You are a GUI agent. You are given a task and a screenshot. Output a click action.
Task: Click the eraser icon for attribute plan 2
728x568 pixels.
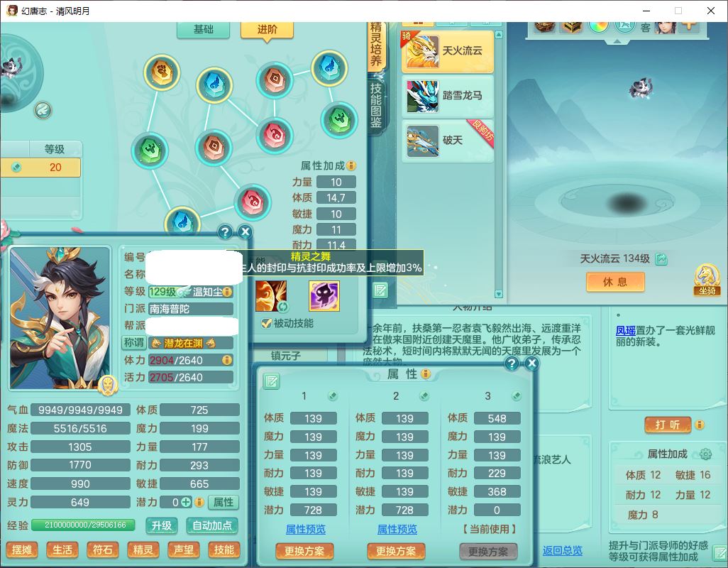tap(424, 396)
